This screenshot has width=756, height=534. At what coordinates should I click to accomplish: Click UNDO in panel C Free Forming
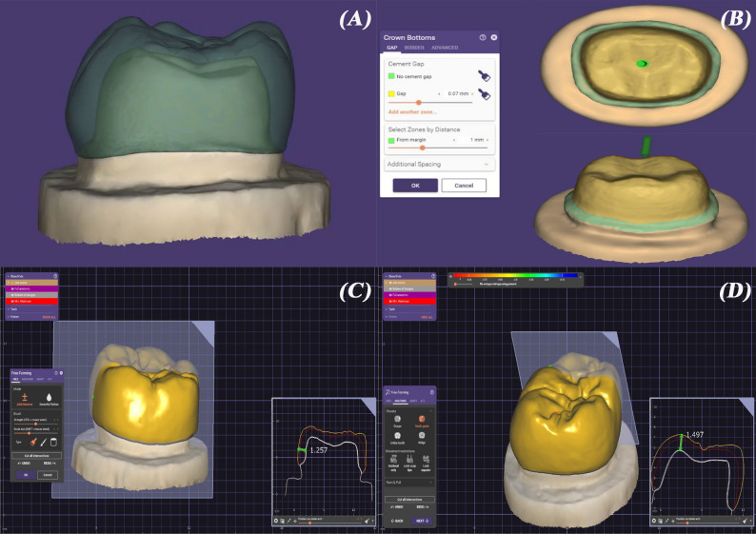24,464
